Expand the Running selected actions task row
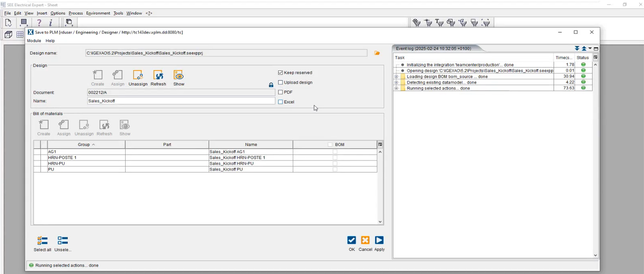This screenshot has width=644, height=274. point(396,88)
